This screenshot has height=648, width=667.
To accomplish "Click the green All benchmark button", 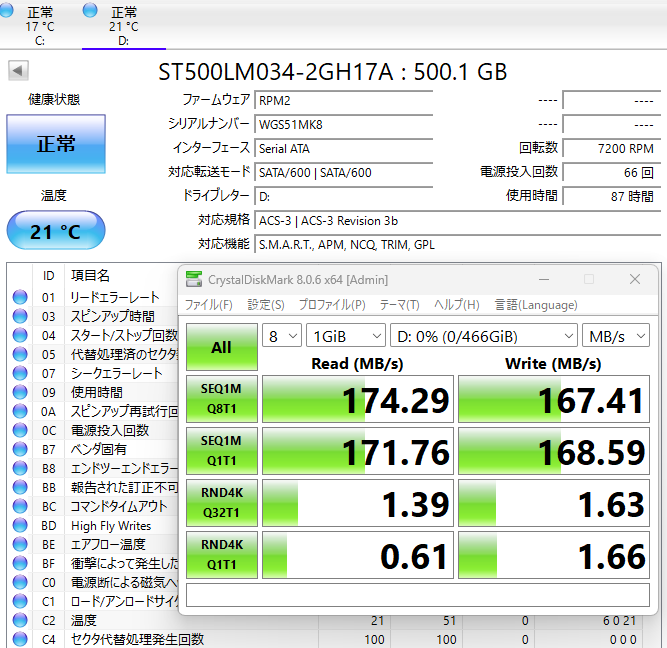I will click(x=221, y=347).
